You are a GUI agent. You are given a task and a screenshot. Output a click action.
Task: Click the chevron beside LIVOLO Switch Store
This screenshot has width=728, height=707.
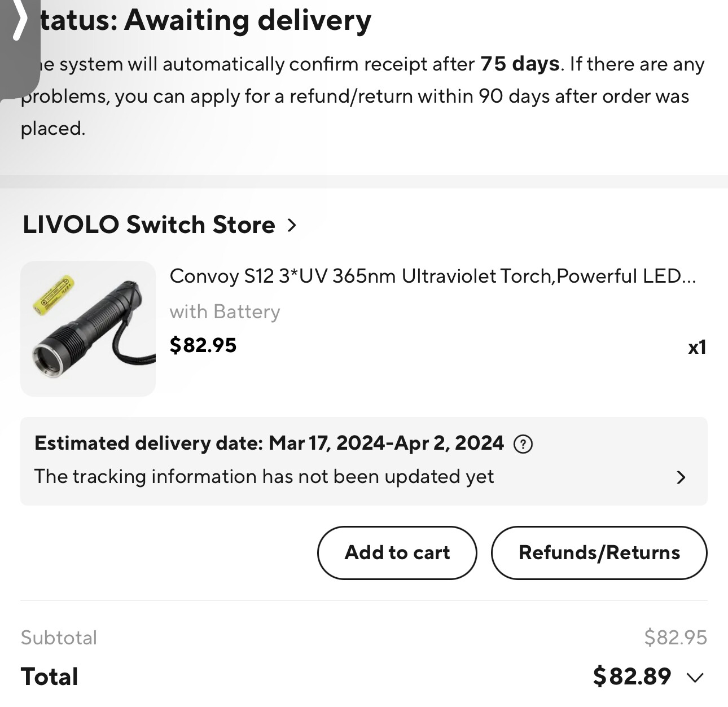[292, 225]
